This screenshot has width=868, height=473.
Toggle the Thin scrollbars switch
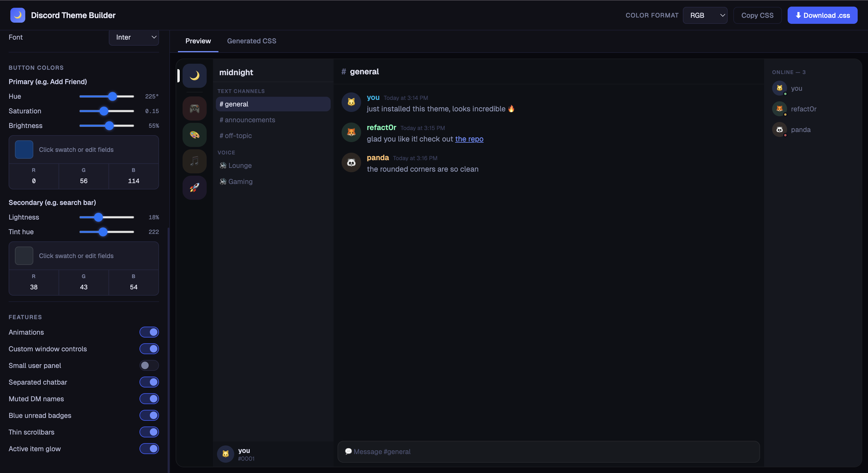[149, 432]
